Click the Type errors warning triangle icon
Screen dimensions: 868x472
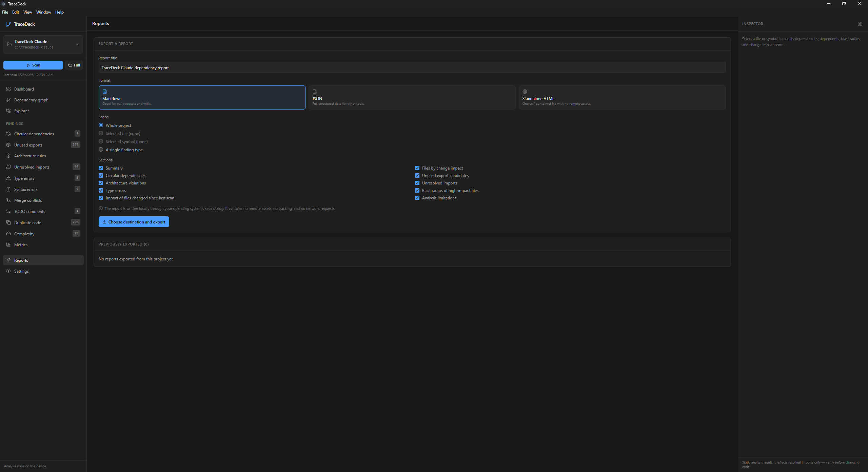(8, 178)
